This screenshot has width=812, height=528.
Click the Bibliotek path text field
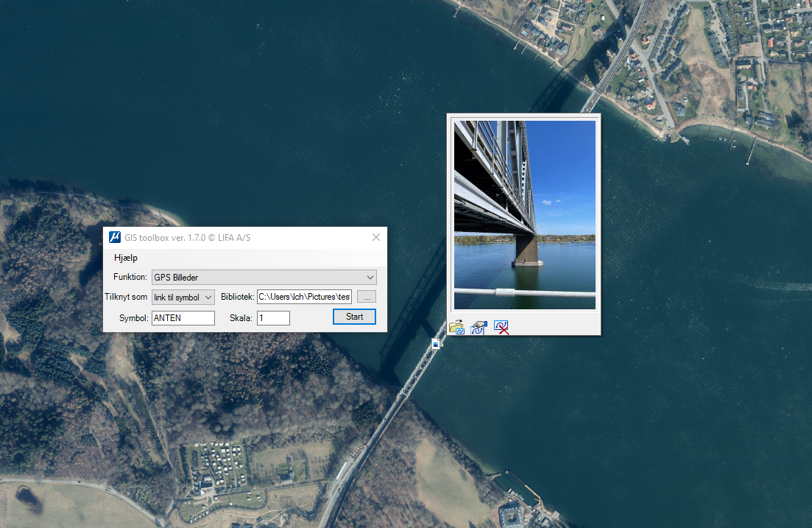[x=303, y=297]
